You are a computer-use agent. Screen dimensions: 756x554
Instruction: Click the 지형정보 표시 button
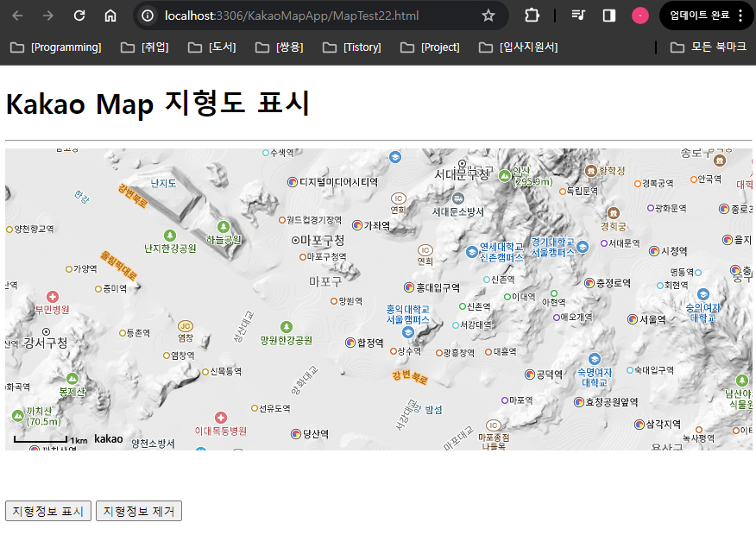click(x=48, y=511)
